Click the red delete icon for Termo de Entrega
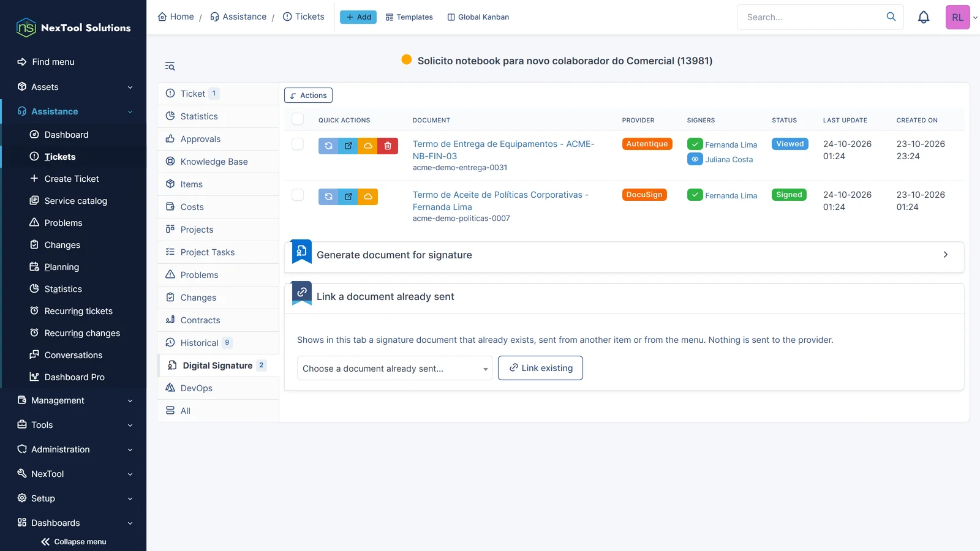This screenshot has width=980, height=551. pyautogui.click(x=388, y=146)
